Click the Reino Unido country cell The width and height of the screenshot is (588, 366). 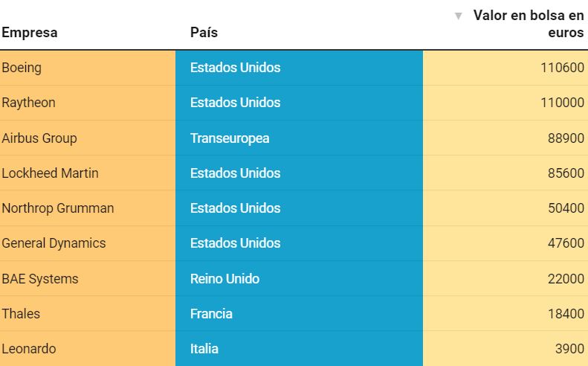(300, 278)
